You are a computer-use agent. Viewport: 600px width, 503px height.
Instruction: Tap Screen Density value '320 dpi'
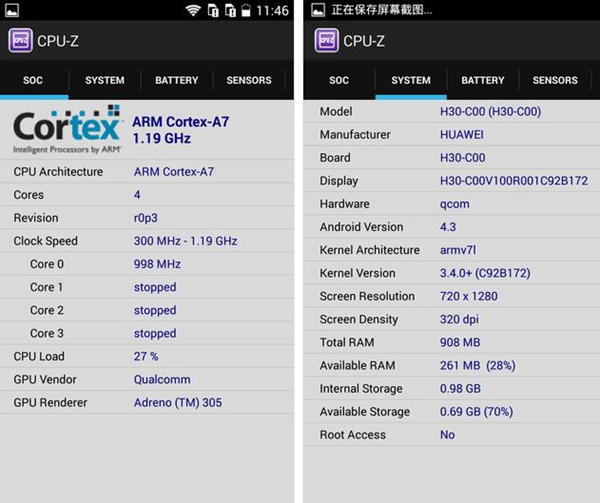pyautogui.click(x=459, y=319)
